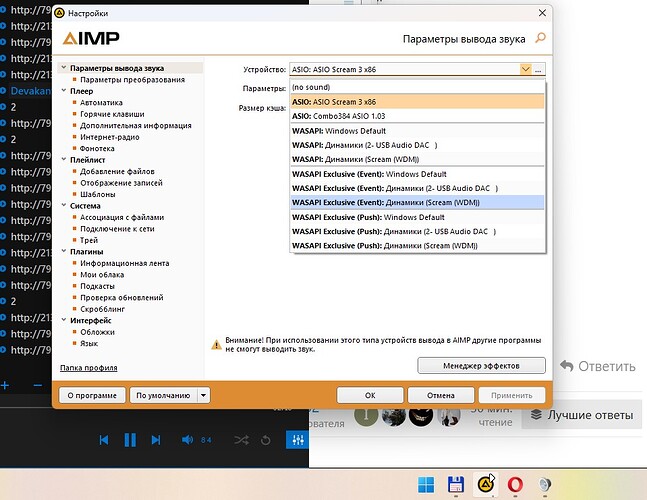647x500 pixels.
Task: Click the Менеджер эффектов button
Action: tap(481, 365)
